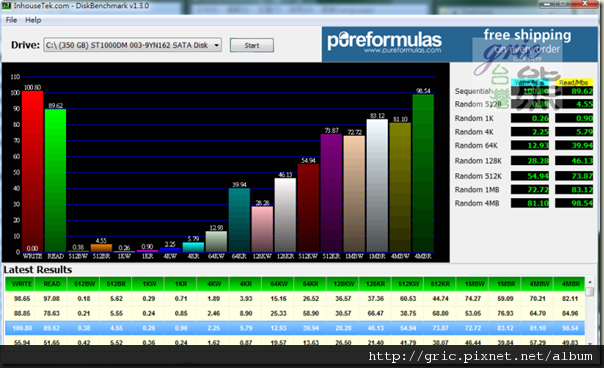Click the Random 4MB read value 98.54

574,203
